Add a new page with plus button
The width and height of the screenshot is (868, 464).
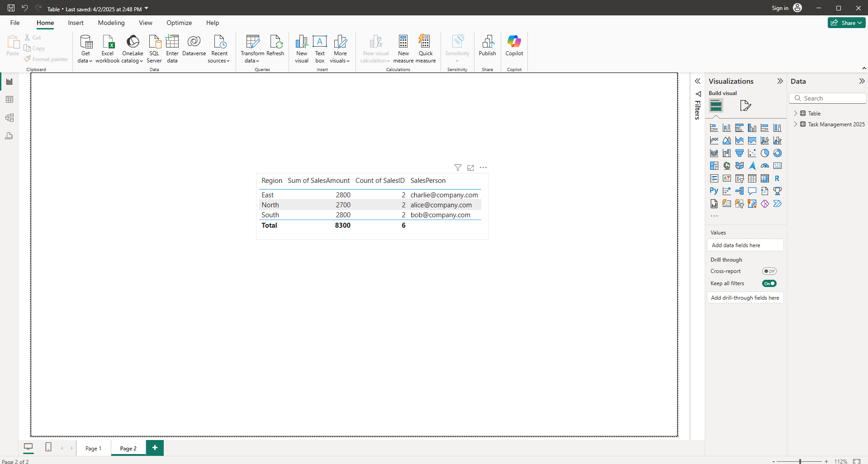pyautogui.click(x=155, y=448)
